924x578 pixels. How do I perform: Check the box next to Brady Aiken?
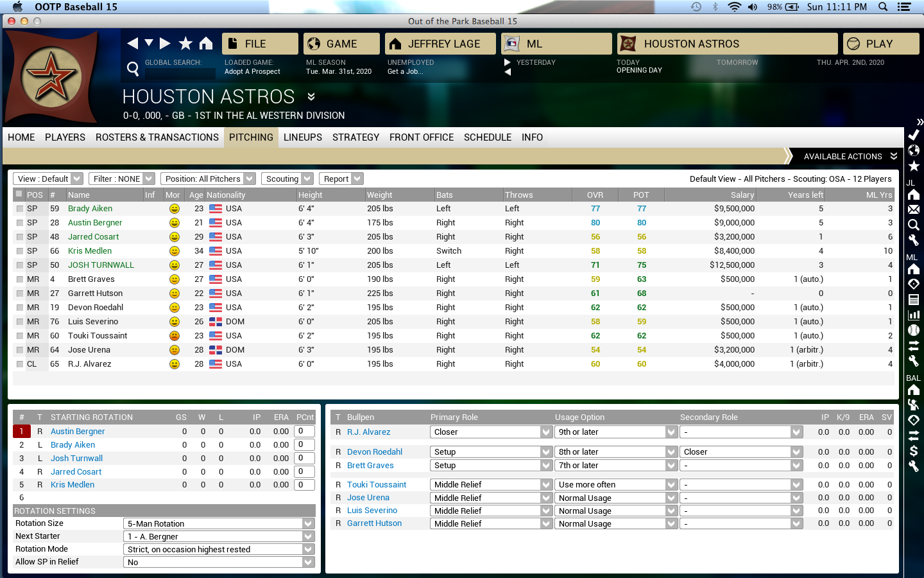[20, 209]
